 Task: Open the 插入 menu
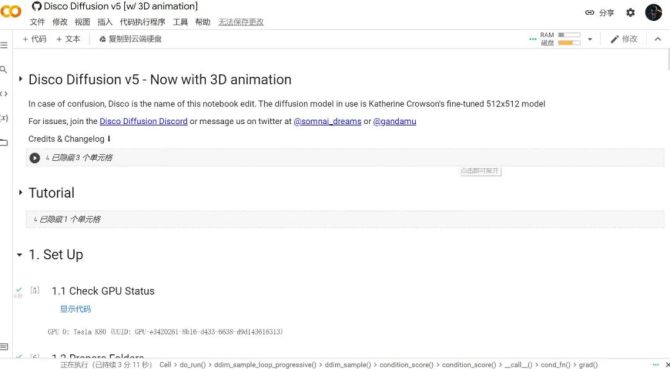coord(105,22)
